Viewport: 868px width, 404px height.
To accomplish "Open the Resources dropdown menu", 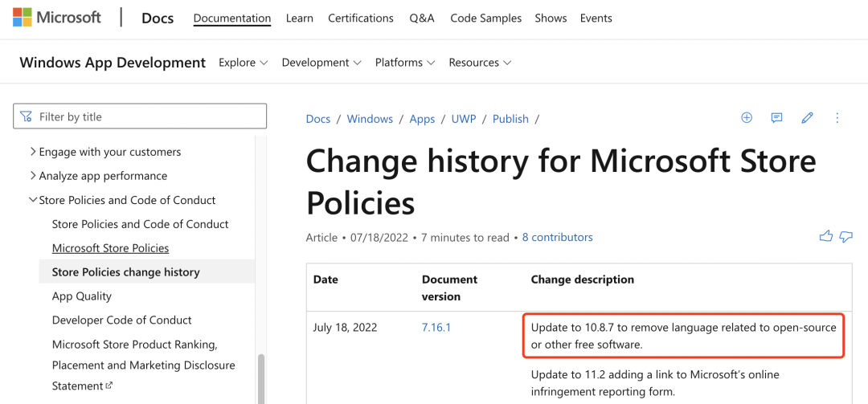I will point(480,63).
